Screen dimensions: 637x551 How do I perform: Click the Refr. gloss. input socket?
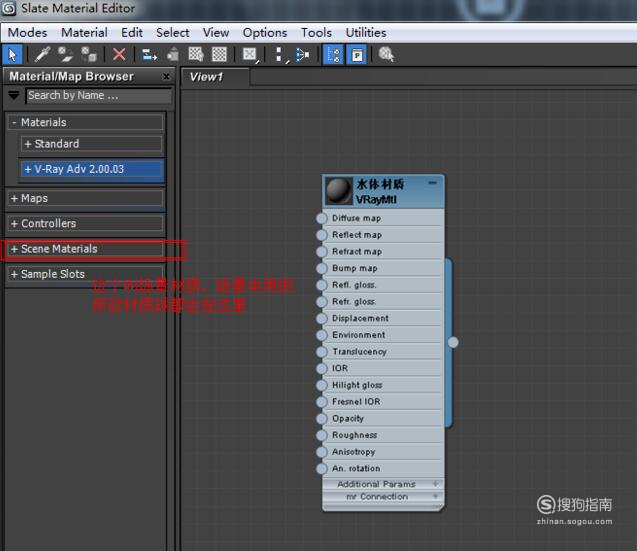pos(322,302)
